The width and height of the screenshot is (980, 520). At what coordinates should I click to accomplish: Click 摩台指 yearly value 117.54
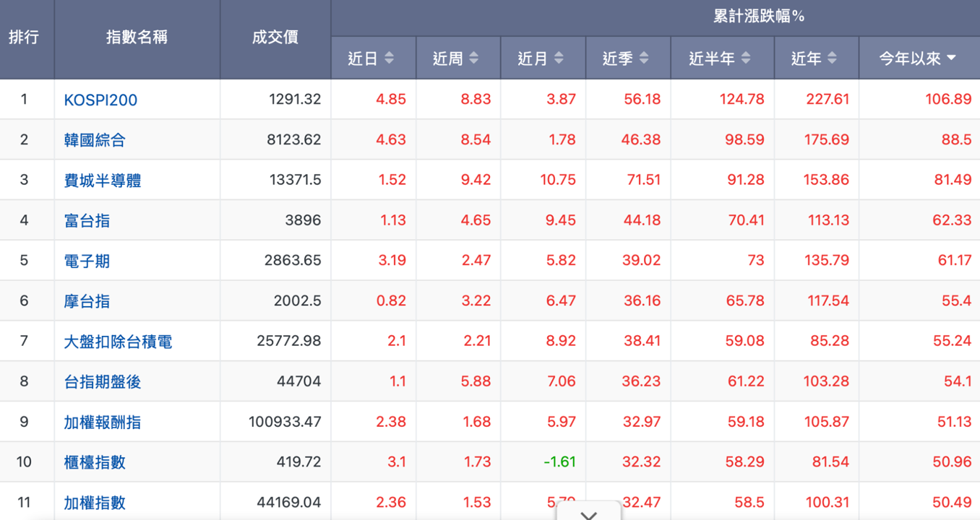coord(828,301)
